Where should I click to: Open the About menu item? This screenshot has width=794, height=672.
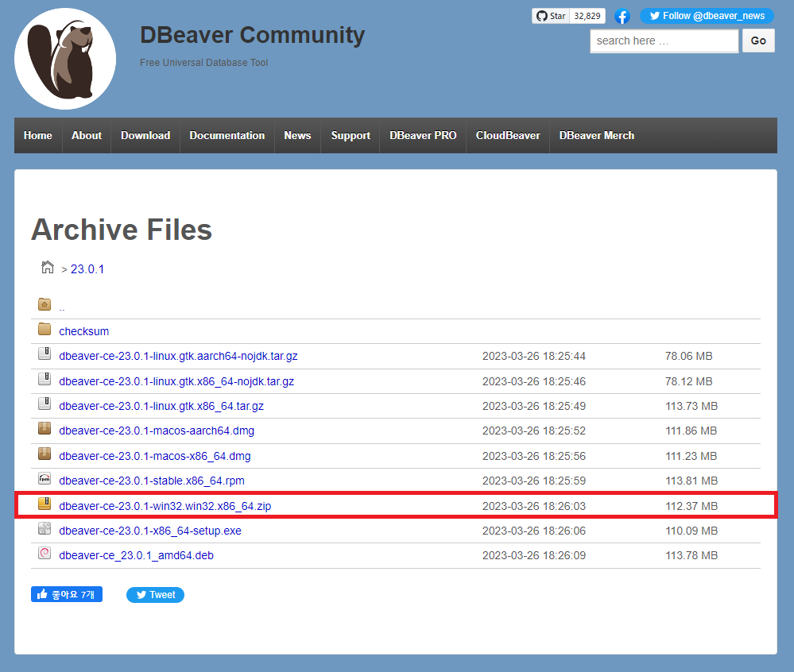pos(87,136)
